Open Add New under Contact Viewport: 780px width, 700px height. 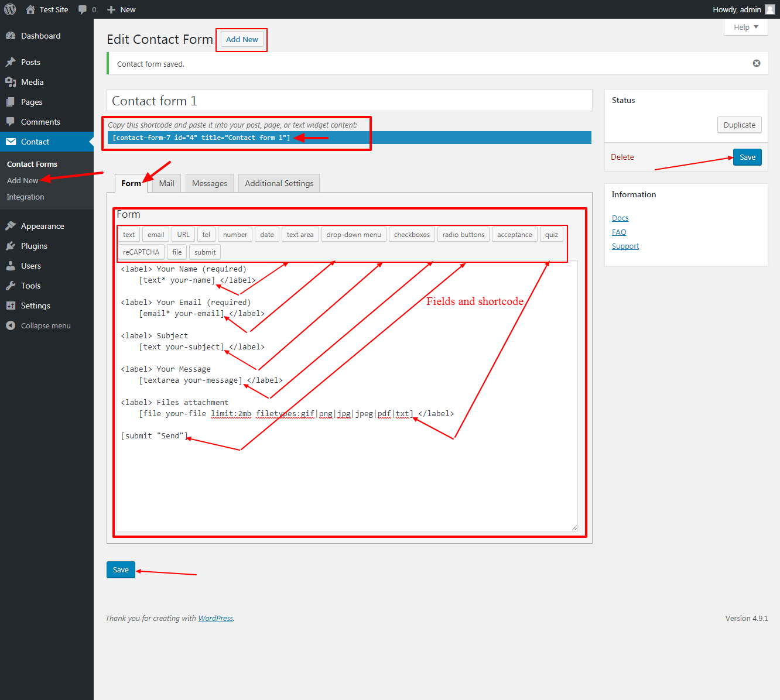pyautogui.click(x=23, y=180)
